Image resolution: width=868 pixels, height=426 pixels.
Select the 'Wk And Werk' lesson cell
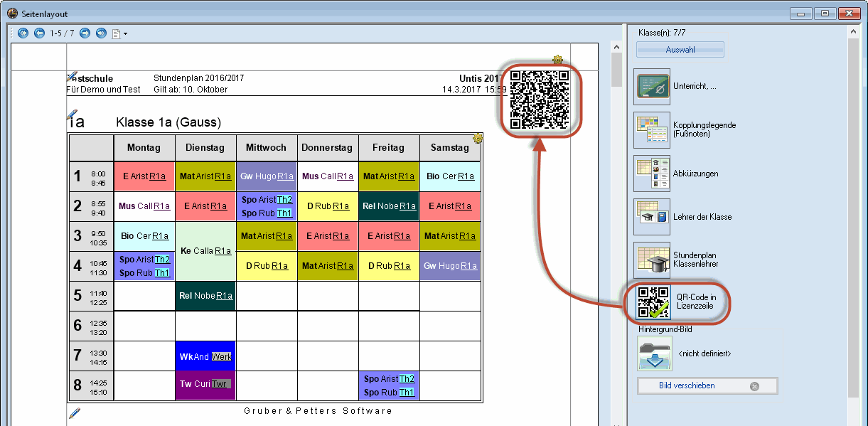pyautogui.click(x=205, y=356)
